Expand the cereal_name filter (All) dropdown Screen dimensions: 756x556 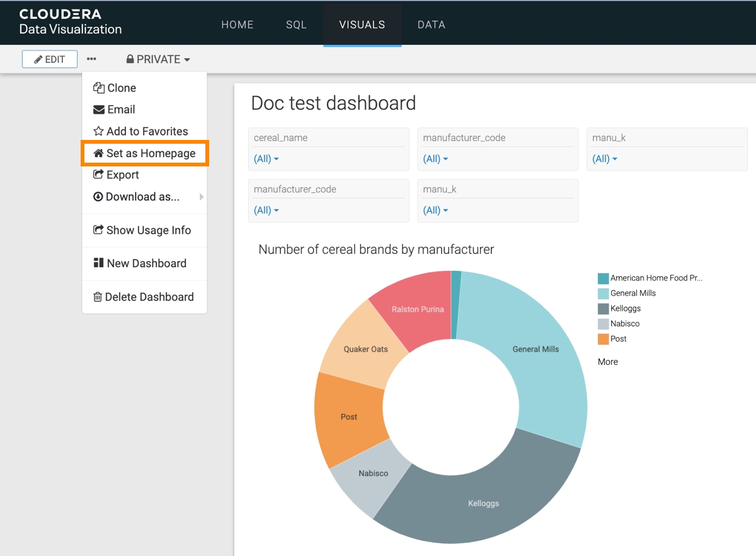pos(266,159)
